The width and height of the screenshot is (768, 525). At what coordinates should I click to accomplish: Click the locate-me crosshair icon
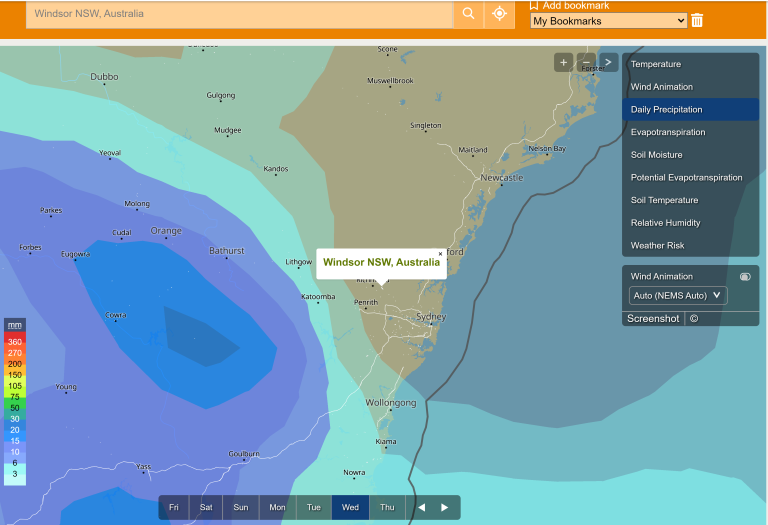[499, 14]
